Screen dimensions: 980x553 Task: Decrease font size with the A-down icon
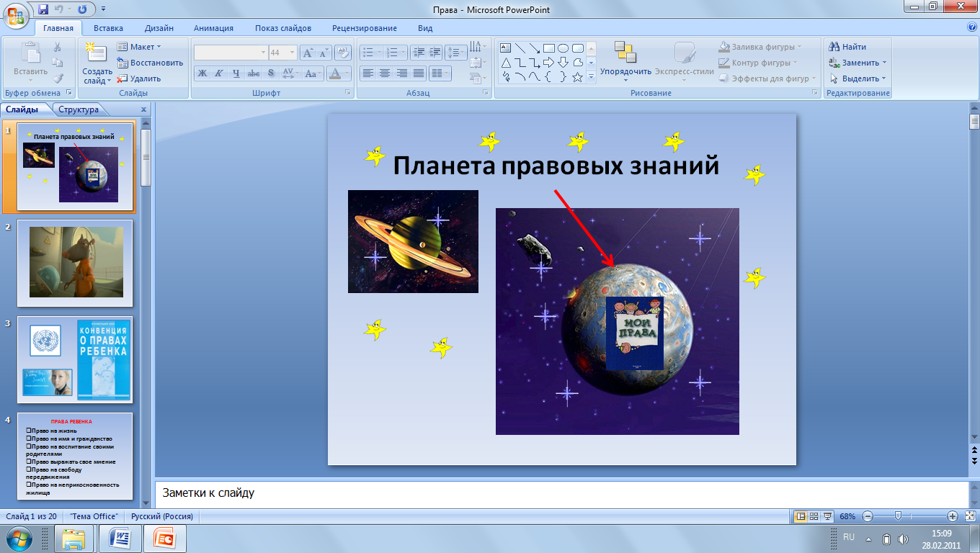[323, 53]
